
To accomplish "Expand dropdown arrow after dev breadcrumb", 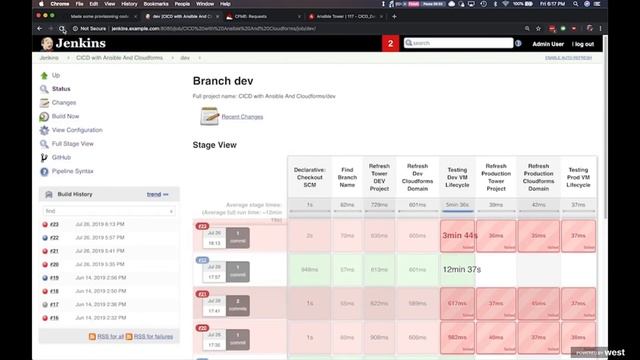I will (200, 58).
